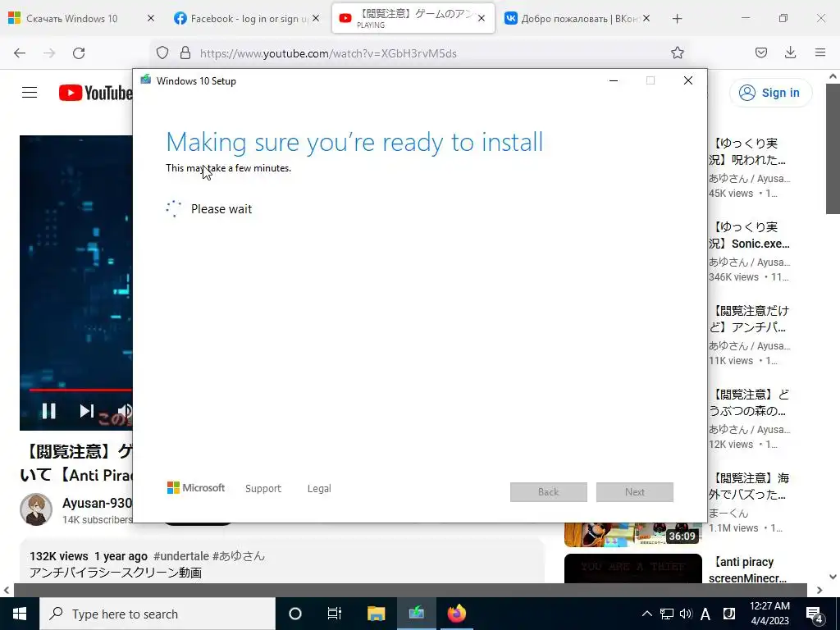Click the Windows 10 Setup title icon
840x630 pixels.
[145, 80]
